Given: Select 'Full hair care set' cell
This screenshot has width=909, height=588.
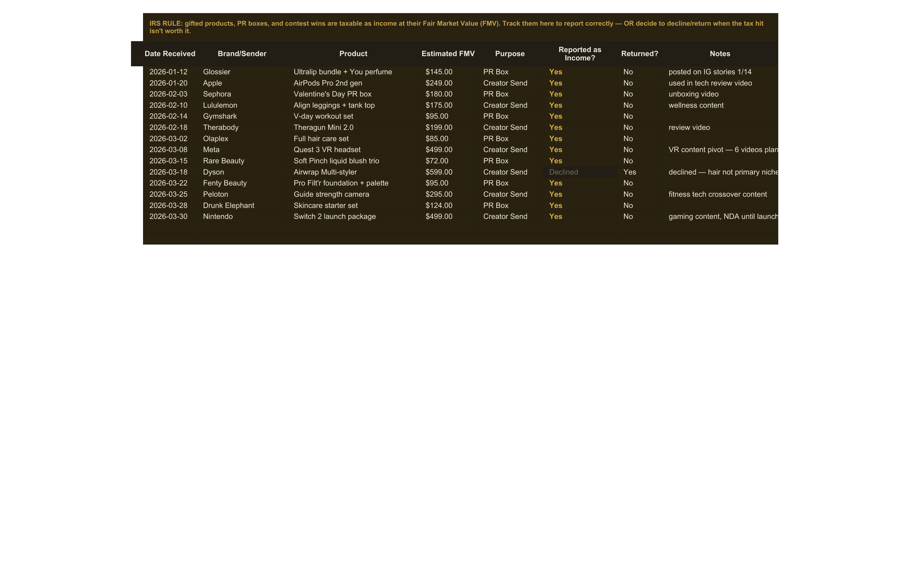Looking at the screenshot, I should pyautogui.click(x=353, y=139).
